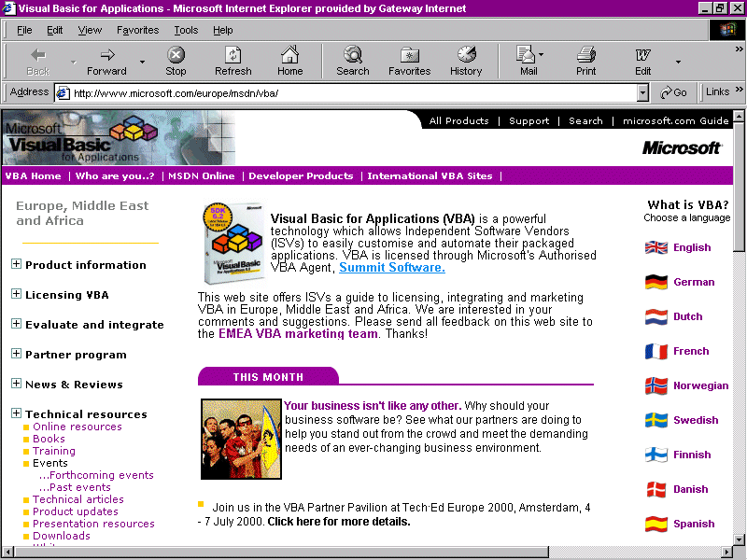Click the Swedish flag icon
This screenshot has width=747, height=560.
[656, 420]
